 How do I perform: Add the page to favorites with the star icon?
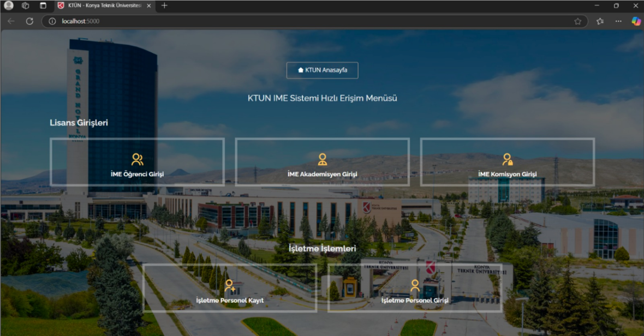(578, 21)
